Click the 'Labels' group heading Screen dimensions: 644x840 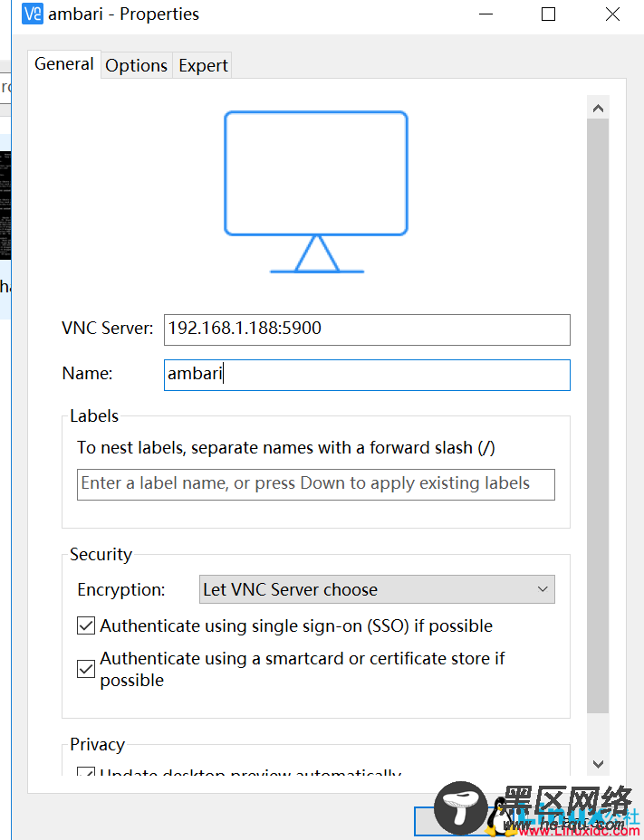pyautogui.click(x=94, y=415)
